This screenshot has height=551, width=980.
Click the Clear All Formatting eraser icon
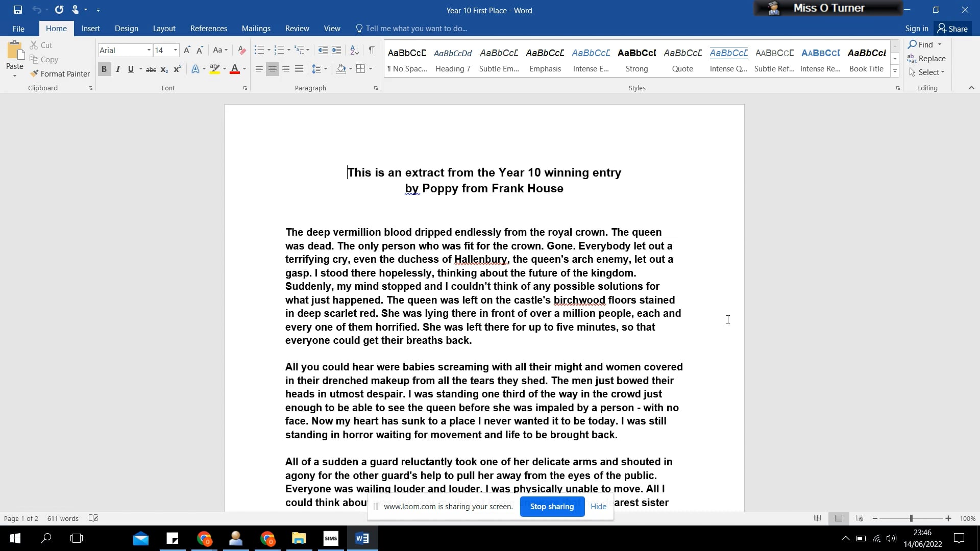point(242,50)
